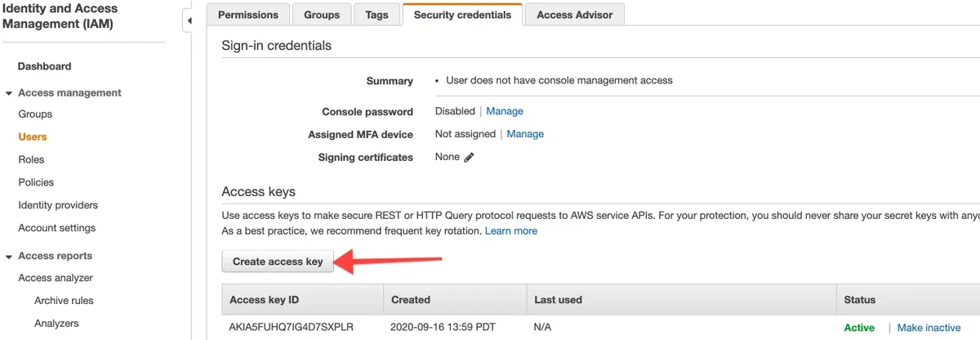Click the Access keys heading

258,192
